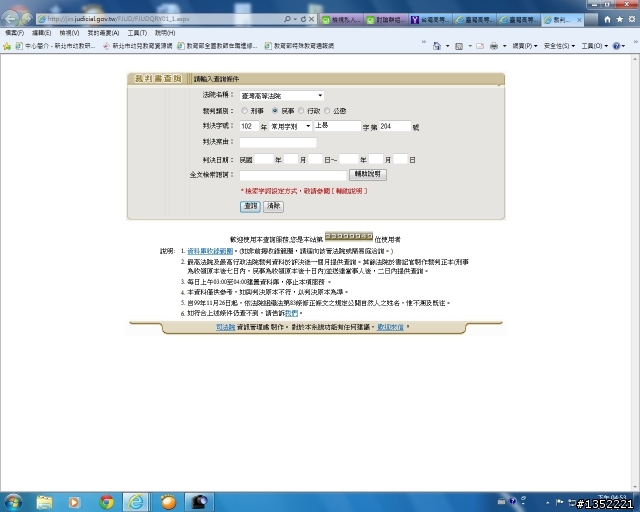This screenshot has height=512, width=640.
Task: Open the 工具(T) menu
Action: point(137,33)
